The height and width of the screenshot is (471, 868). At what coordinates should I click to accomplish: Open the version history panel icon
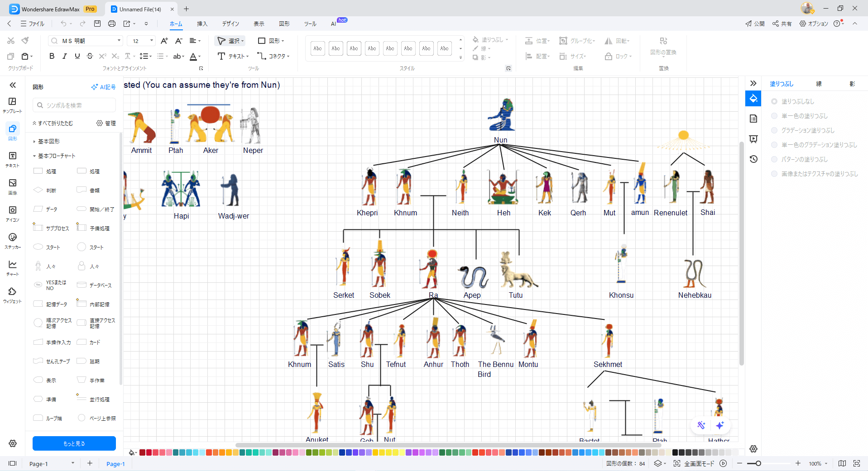click(753, 159)
